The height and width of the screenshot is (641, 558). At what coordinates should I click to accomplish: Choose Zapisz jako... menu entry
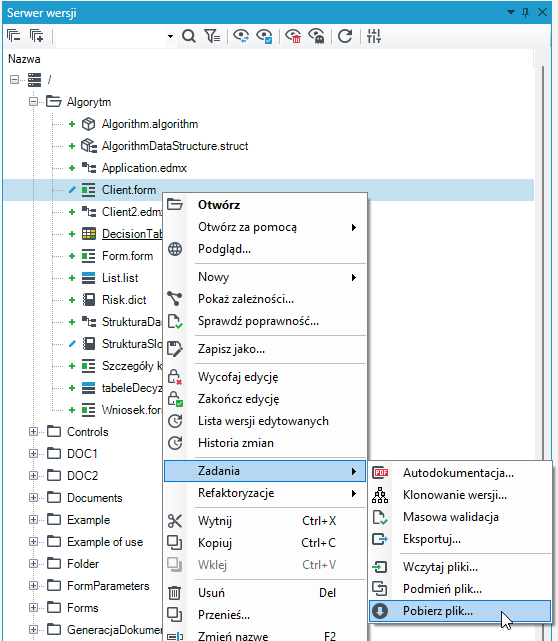click(265, 350)
